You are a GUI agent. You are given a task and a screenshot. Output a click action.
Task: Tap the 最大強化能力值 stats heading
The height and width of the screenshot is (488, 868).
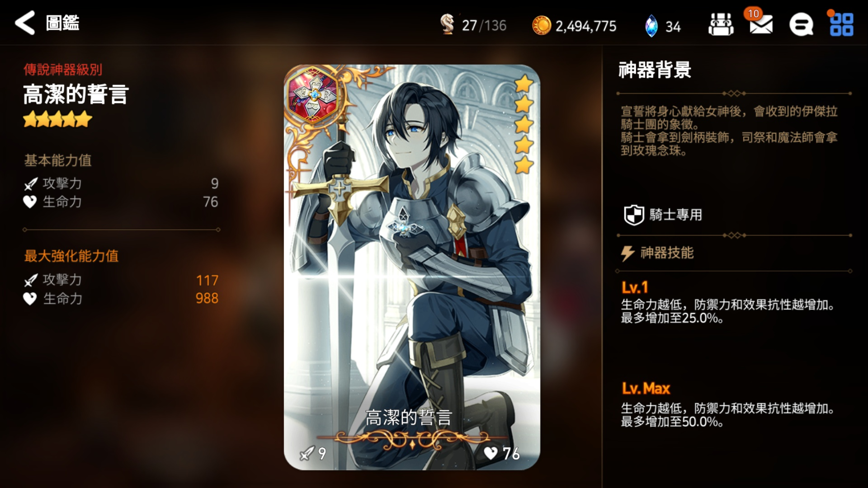(71, 256)
